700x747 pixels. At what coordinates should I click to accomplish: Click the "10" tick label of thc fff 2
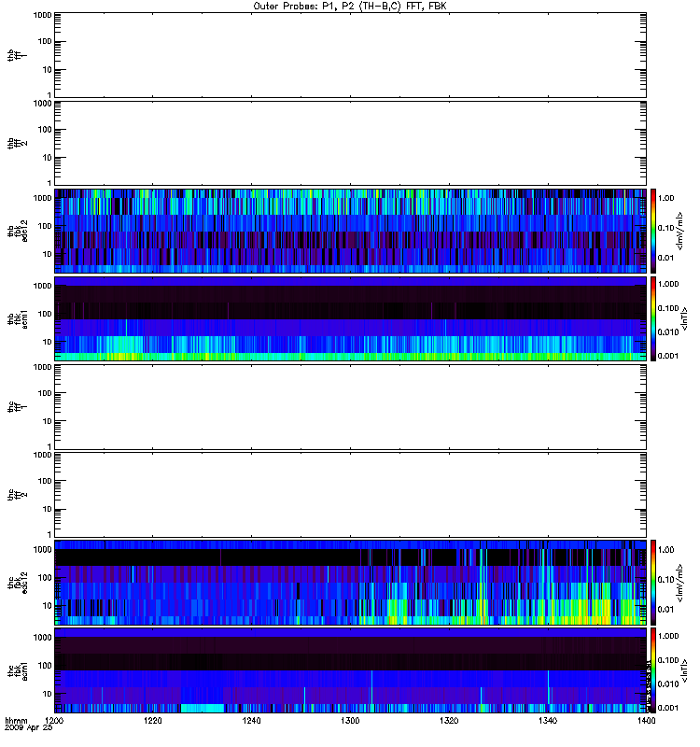pyautogui.click(x=48, y=509)
